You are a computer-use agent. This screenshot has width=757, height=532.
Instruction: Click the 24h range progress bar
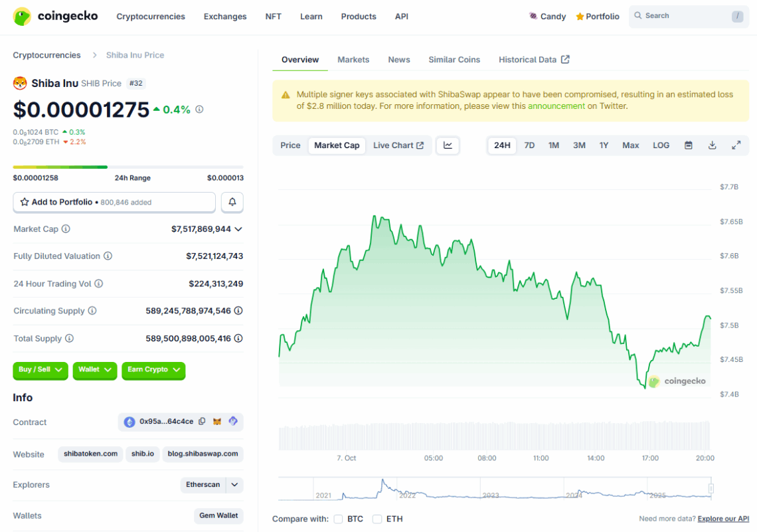tap(128, 167)
